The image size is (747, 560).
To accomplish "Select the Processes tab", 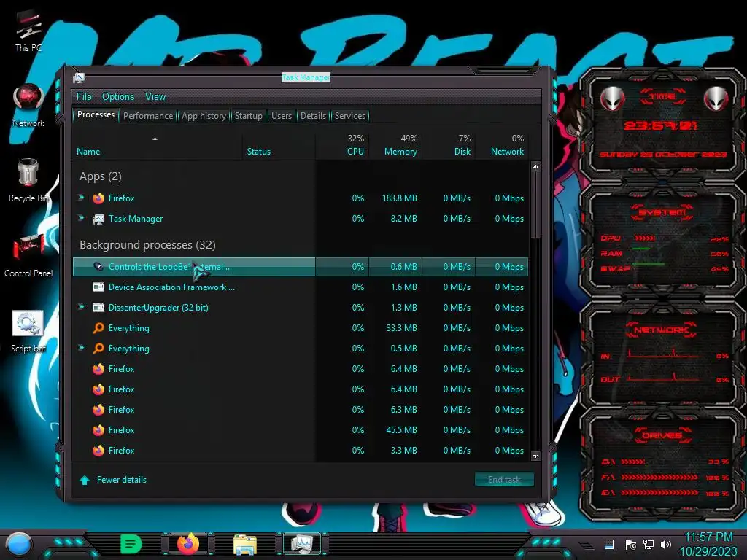I will pyautogui.click(x=96, y=114).
